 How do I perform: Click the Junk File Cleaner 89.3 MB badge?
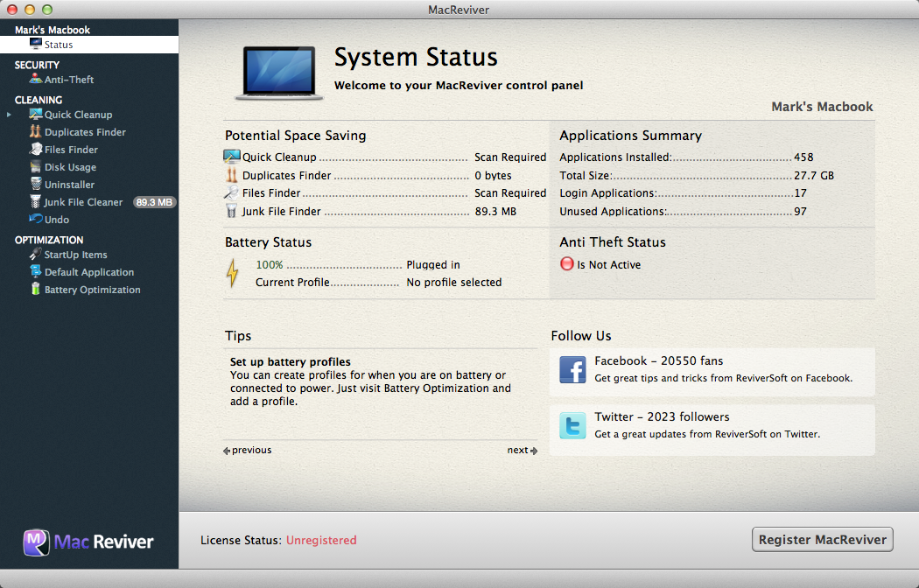(x=154, y=202)
